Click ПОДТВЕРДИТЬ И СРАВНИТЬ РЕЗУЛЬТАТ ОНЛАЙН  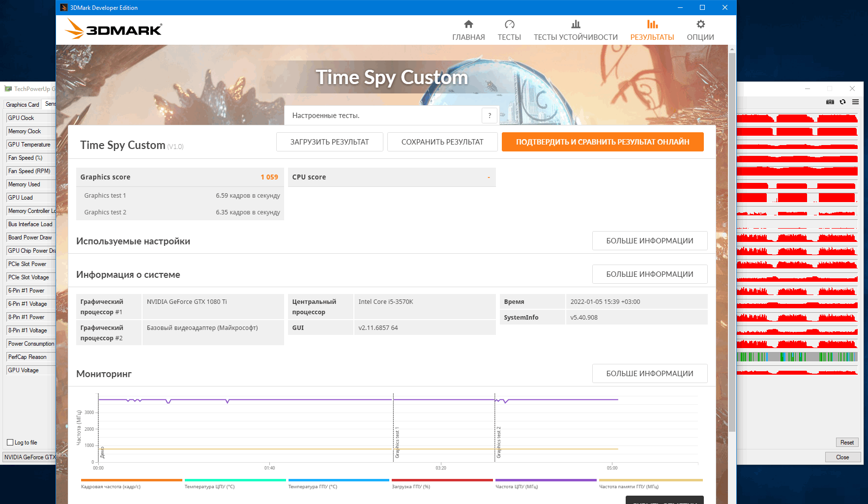(x=603, y=142)
